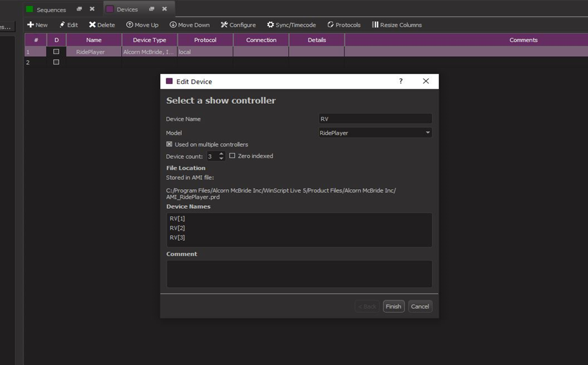Image resolution: width=588 pixels, height=365 pixels.
Task: Click the Name column header
Action: pyautogui.click(x=94, y=39)
